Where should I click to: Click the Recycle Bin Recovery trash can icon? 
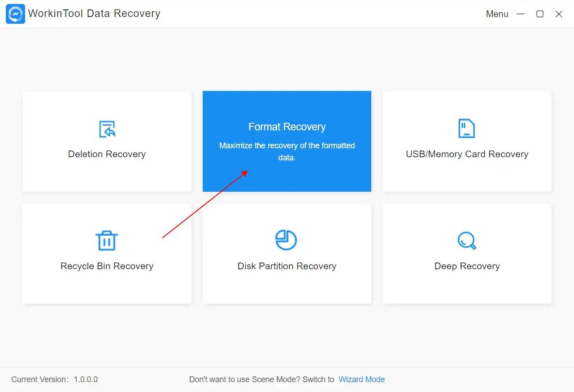pyautogui.click(x=107, y=240)
